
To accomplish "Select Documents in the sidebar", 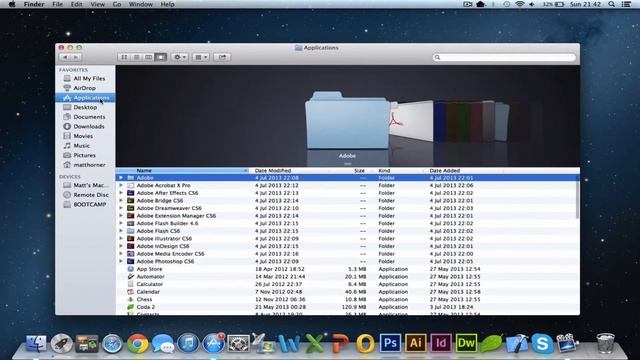I will click(x=85, y=117).
